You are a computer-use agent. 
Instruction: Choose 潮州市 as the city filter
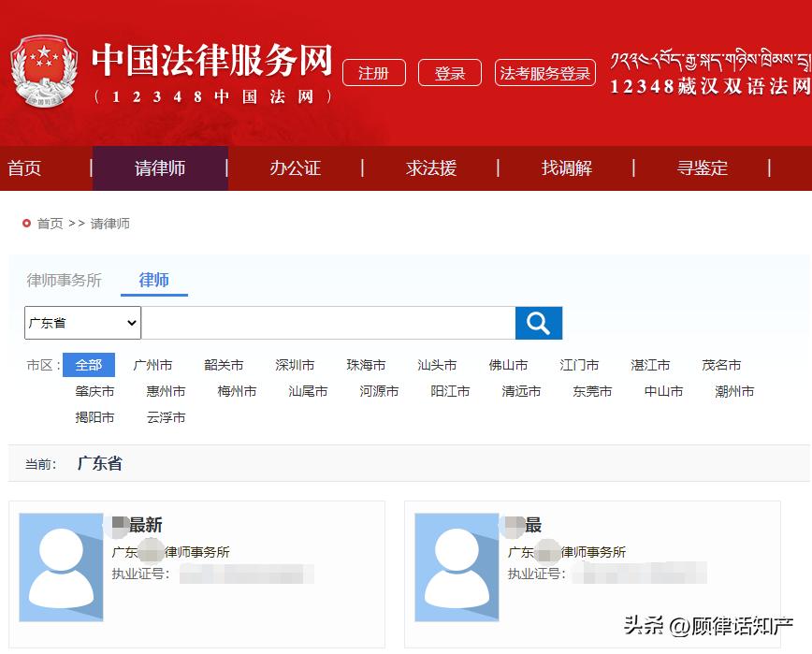tap(733, 391)
